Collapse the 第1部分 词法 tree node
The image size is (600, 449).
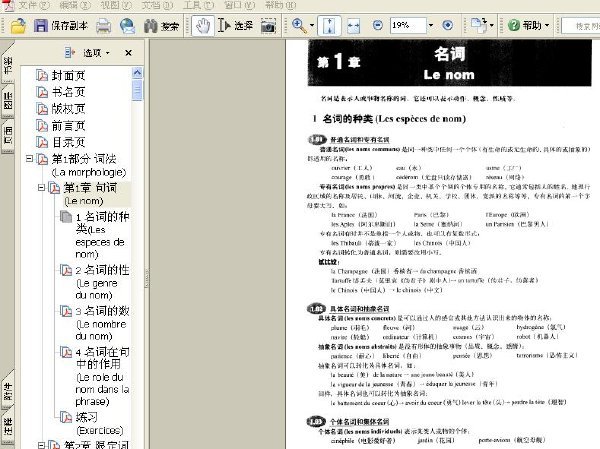29,158
